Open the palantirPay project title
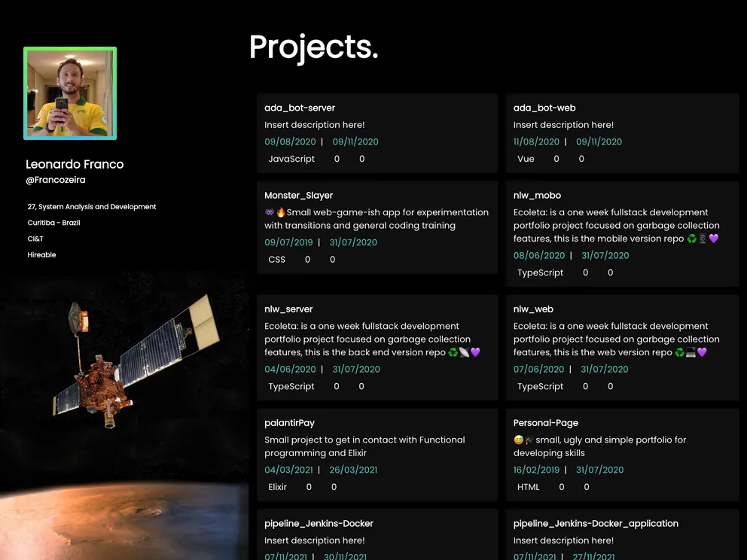Viewport: 747px width, 560px height. click(289, 422)
